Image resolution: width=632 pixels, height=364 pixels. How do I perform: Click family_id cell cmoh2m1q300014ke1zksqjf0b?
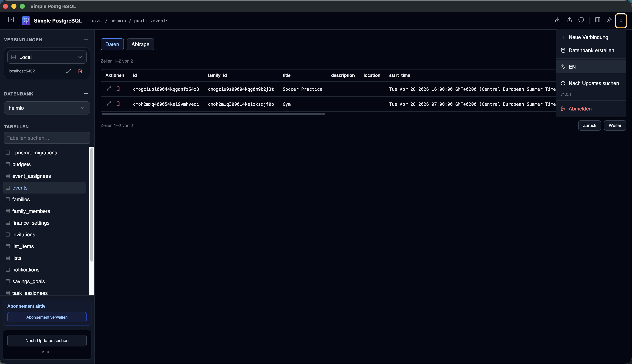click(x=241, y=104)
